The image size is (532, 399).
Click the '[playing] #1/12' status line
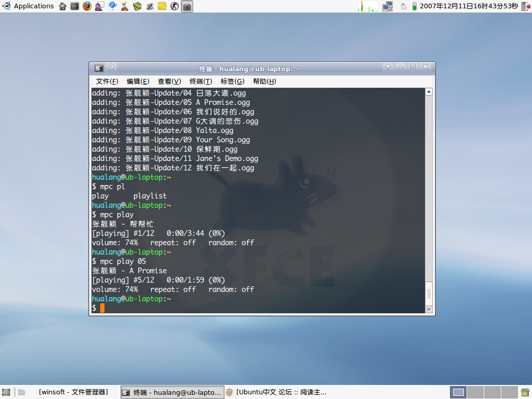coord(158,233)
